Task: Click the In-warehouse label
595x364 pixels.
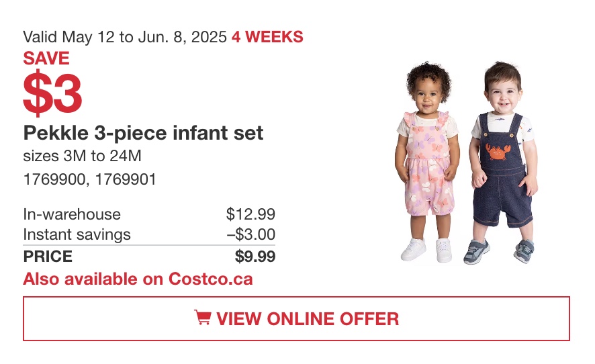Action: pyautogui.click(x=72, y=214)
